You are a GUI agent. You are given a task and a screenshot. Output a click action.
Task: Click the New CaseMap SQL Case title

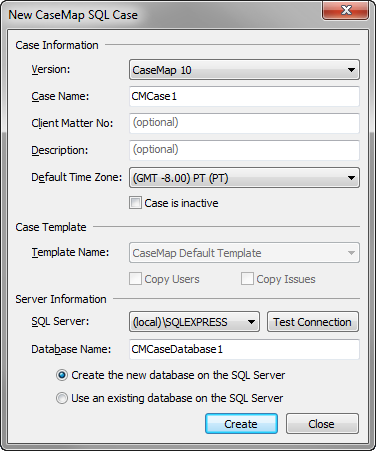coord(73,15)
